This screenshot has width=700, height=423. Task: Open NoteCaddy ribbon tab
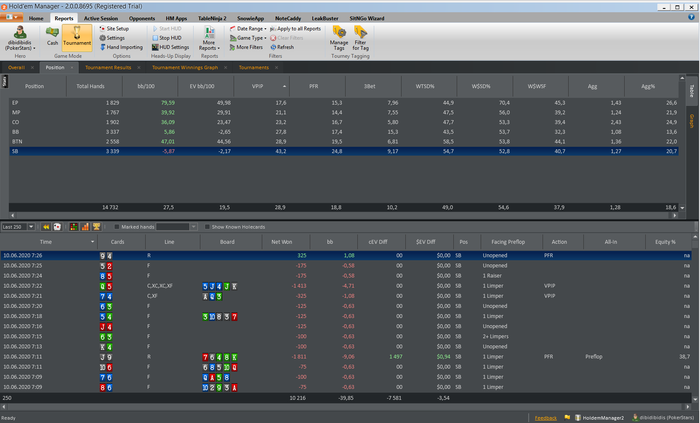(288, 18)
